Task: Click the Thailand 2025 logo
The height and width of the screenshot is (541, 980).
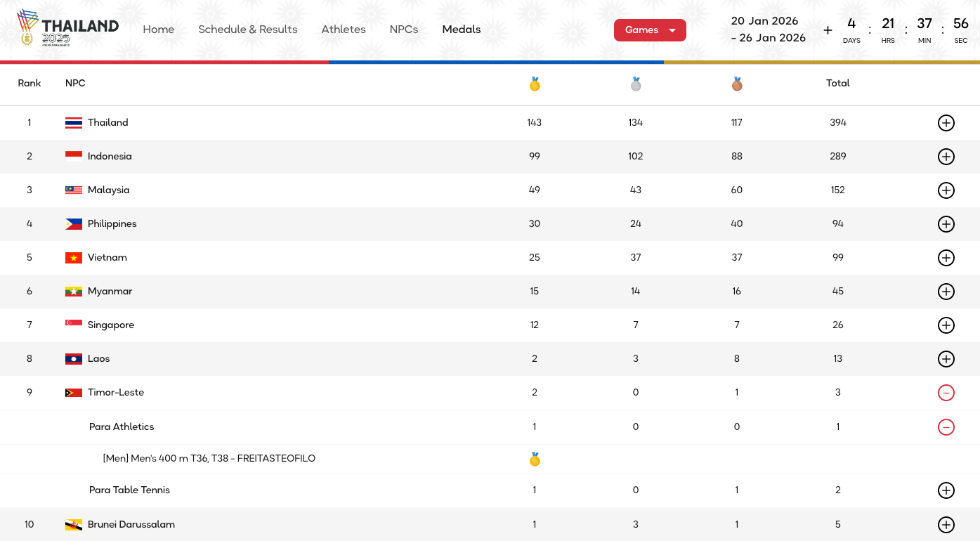Action: (x=68, y=28)
